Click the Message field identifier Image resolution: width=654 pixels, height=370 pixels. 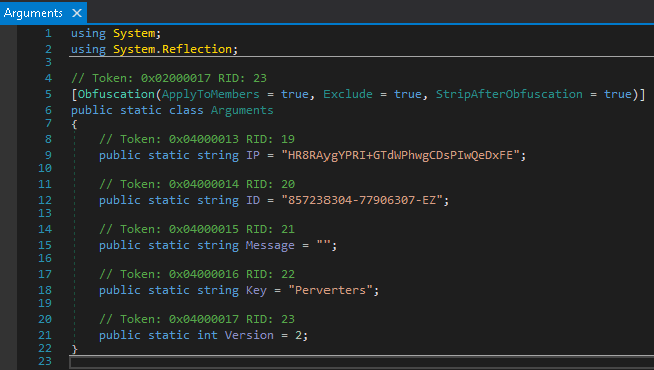[270, 246]
